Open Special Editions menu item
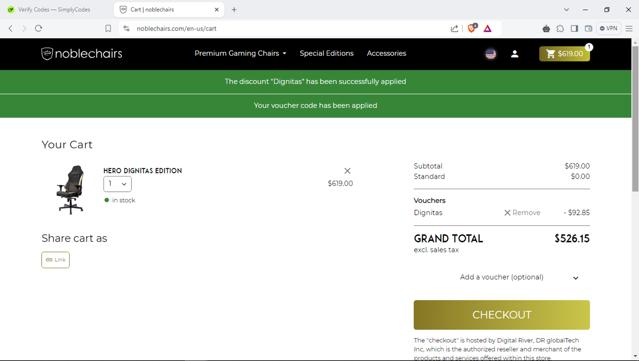Image resolution: width=639 pixels, height=361 pixels. [x=326, y=53]
